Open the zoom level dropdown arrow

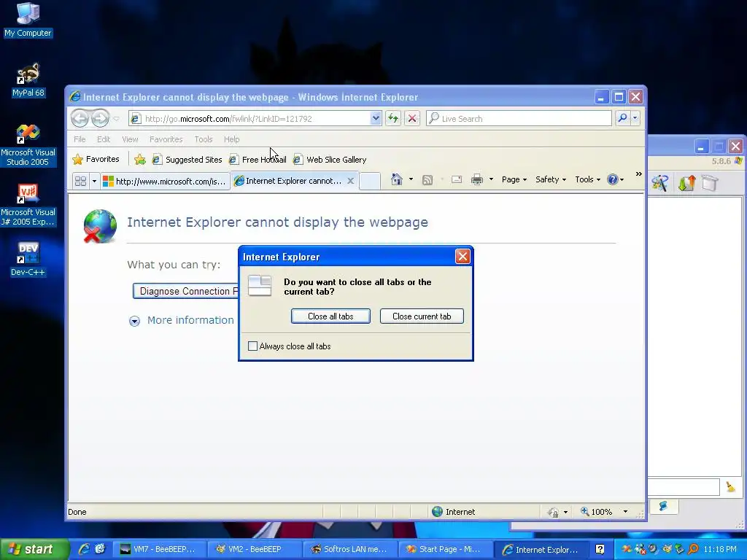(x=625, y=512)
